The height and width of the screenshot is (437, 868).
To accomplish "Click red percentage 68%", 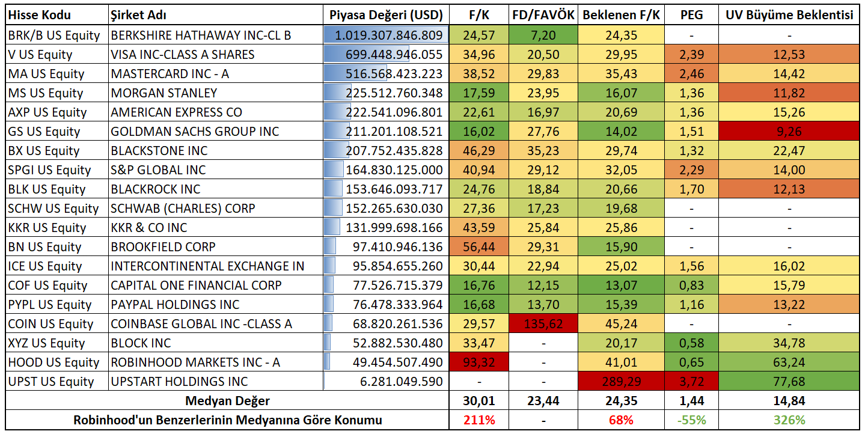I will click(x=621, y=420).
